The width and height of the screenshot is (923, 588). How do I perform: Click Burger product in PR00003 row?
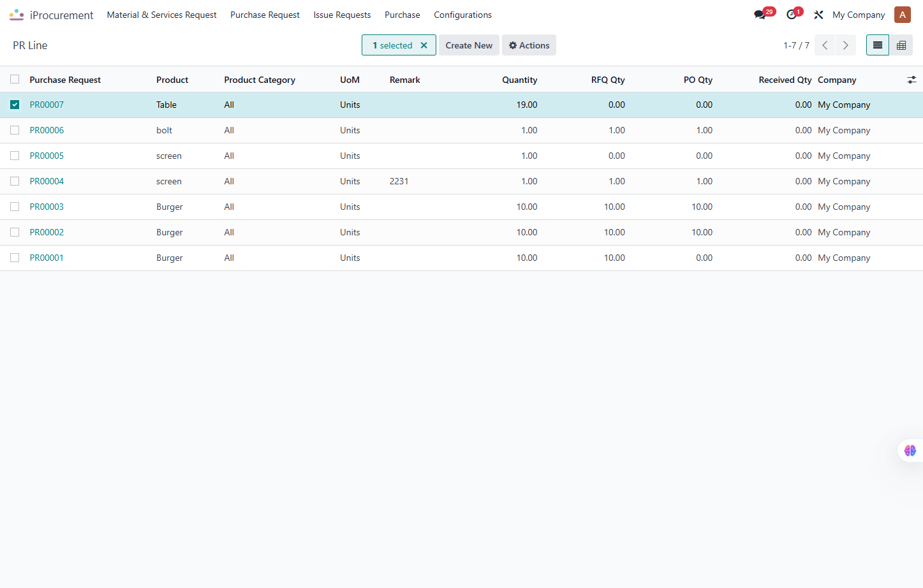(170, 207)
